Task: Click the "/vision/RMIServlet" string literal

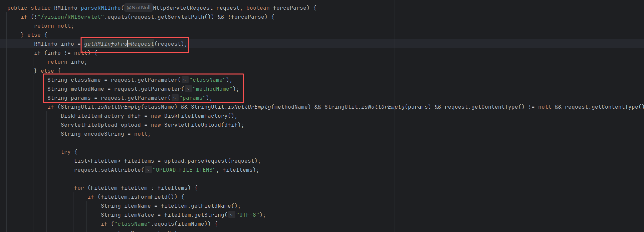Action: click(71, 17)
